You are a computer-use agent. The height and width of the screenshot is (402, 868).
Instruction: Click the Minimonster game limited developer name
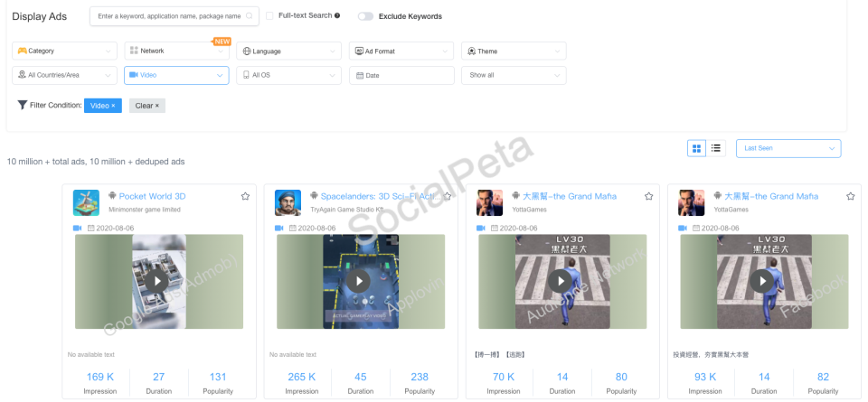(145, 210)
